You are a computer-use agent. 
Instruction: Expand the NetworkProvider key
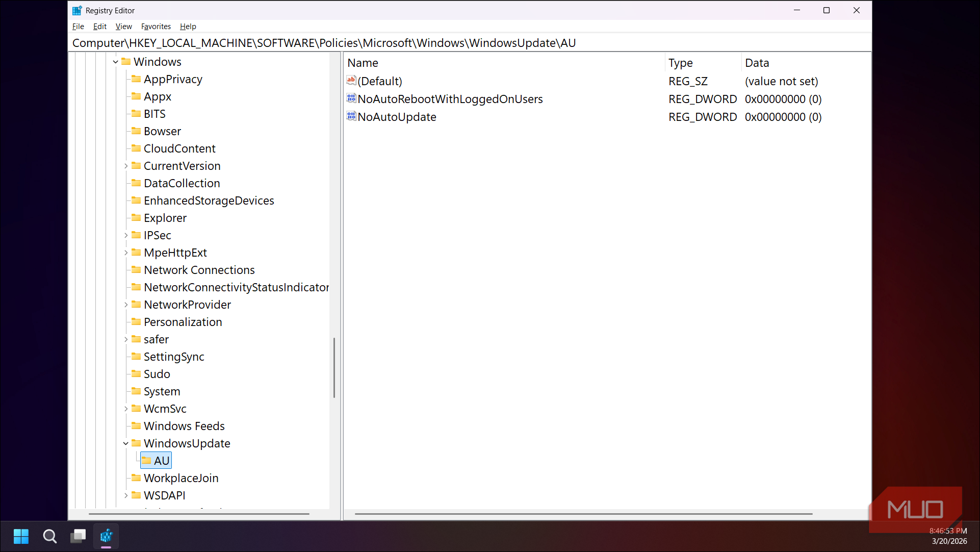[x=126, y=305]
